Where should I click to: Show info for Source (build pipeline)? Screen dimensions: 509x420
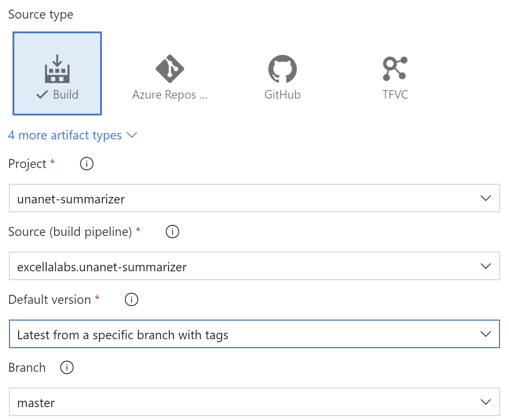(172, 232)
